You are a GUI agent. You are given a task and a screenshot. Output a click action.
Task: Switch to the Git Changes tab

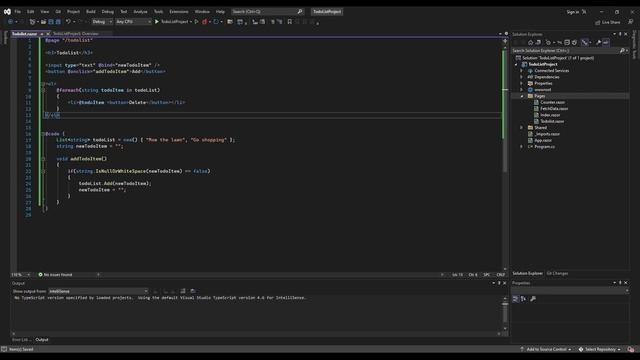click(x=557, y=273)
